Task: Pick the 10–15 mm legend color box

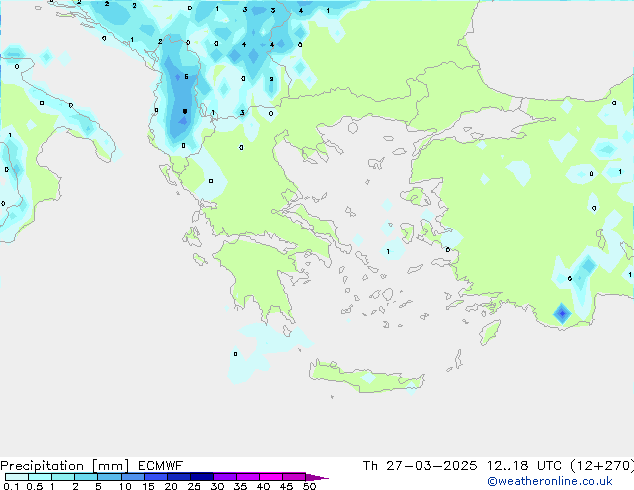Action: 132,477
